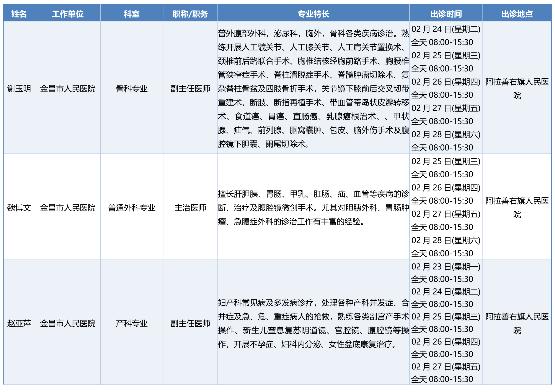Click the 姓名 column header

point(19,14)
